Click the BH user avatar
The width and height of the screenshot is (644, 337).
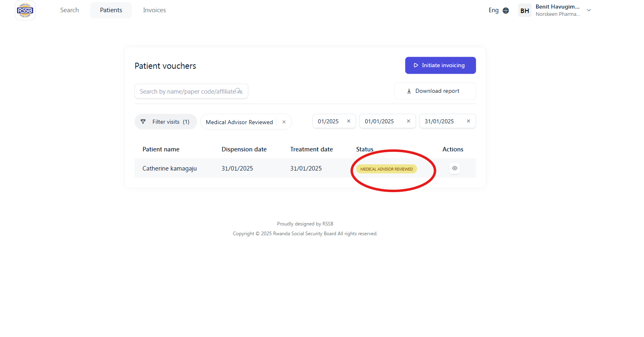click(525, 11)
